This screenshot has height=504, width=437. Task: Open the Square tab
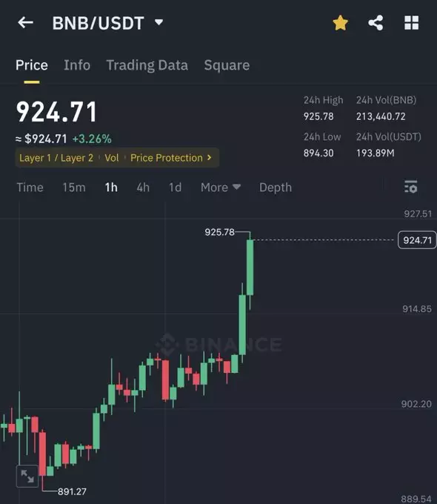[227, 65]
